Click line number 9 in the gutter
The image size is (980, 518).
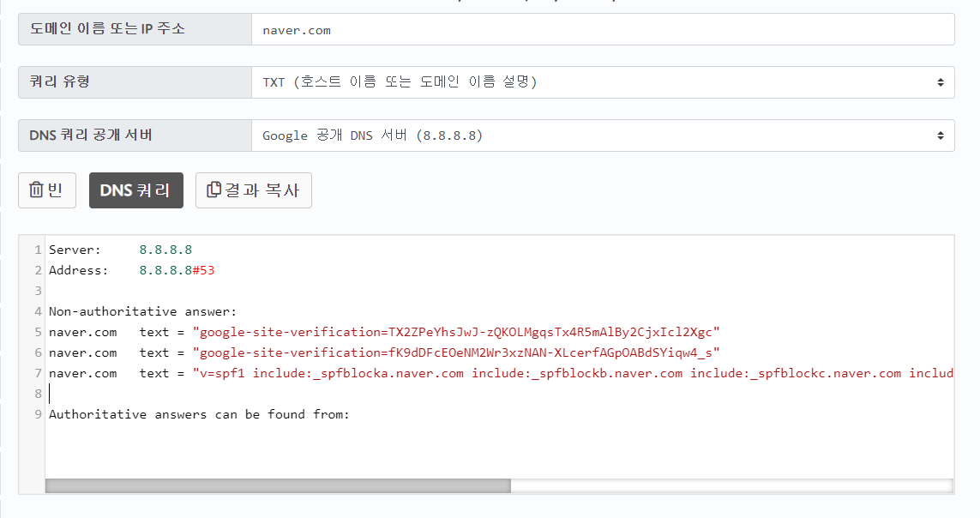(x=38, y=415)
